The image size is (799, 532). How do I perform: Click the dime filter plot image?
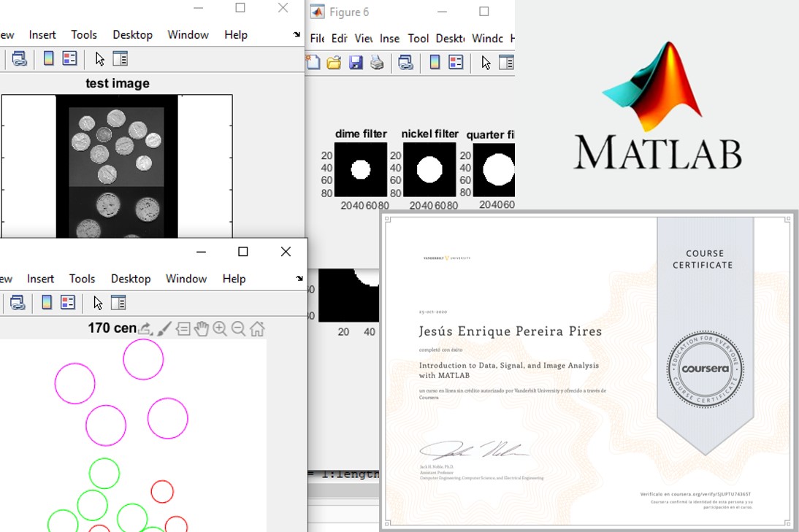click(360, 169)
